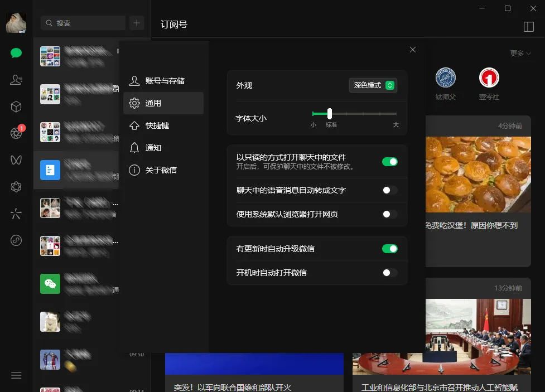The width and height of the screenshot is (545, 392).
Task: Open the Contacts icon in sidebar
Action: point(16,80)
